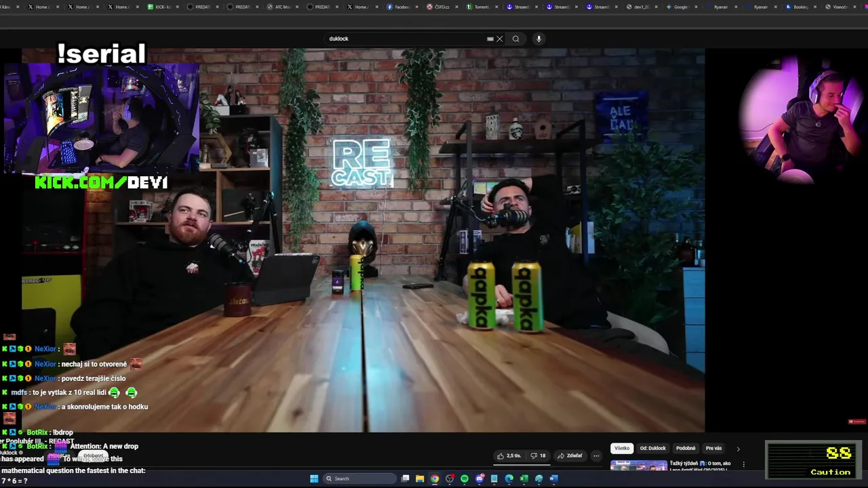Screen dimensions: 868x488
Task: Open Spotify from the taskbar
Action: 465,479
